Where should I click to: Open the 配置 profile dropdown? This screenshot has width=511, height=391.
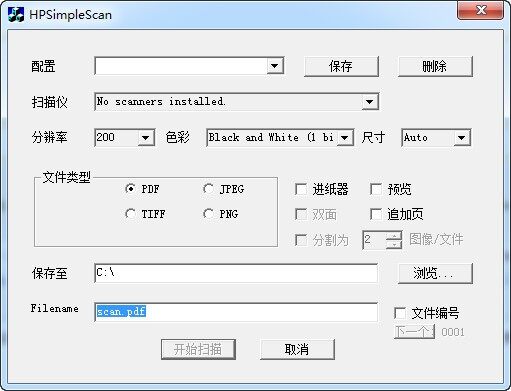click(274, 66)
